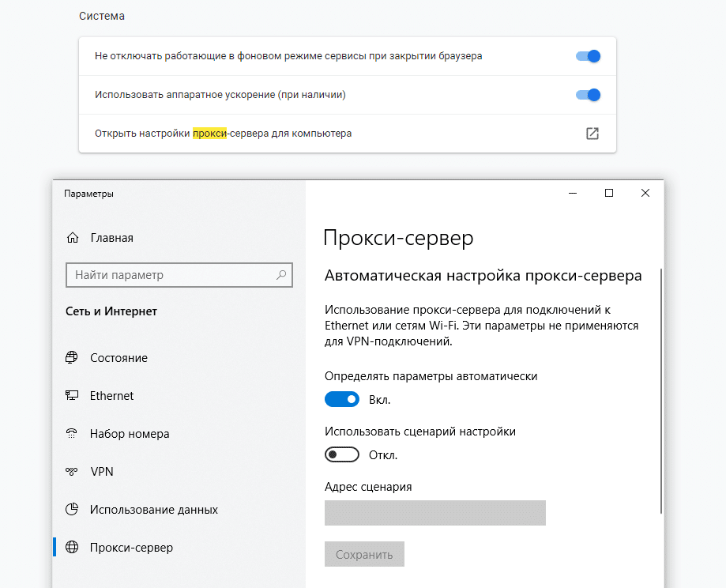
Task: Click the dial-up icon beside Набор номера
Action: pos(72,434)
